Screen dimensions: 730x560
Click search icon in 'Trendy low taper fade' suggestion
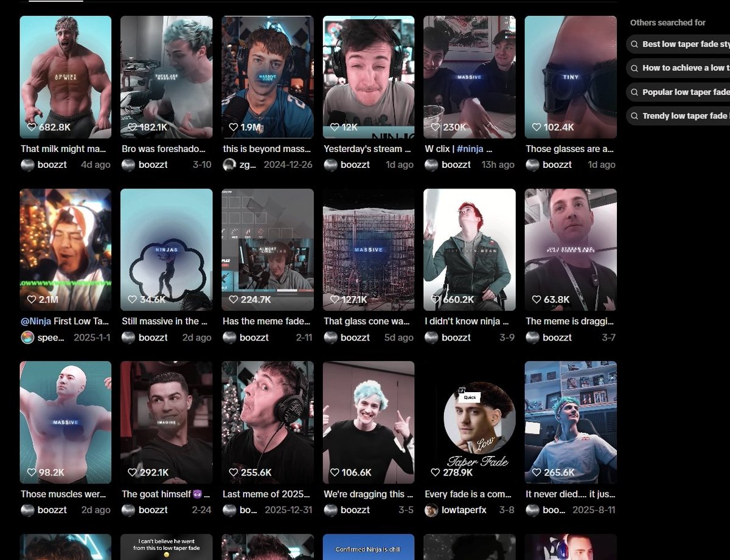click(634, 116)
